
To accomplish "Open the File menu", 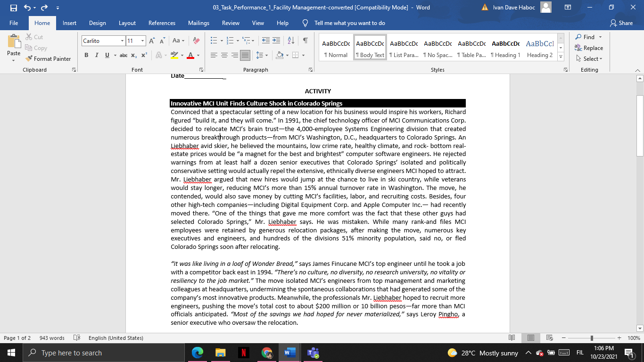I will point(14,23).
